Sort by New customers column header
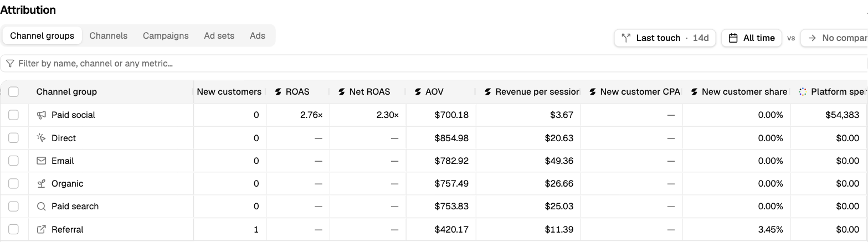 (x=229, y=92)
